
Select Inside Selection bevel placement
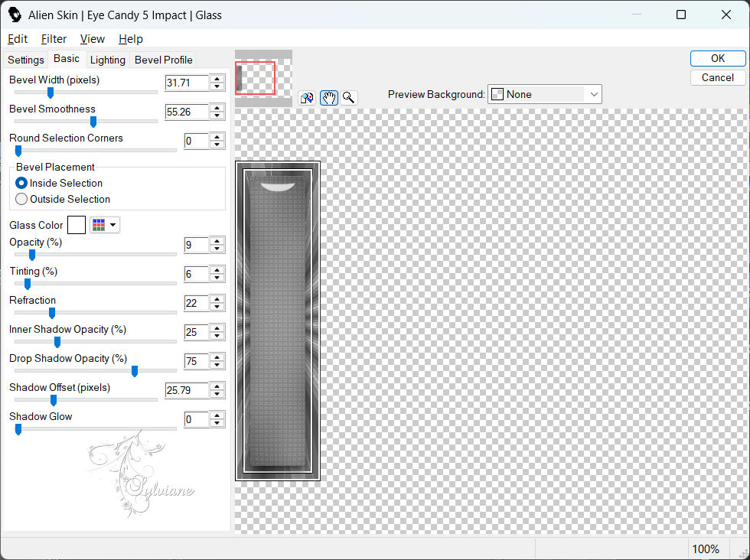[59, 183]
